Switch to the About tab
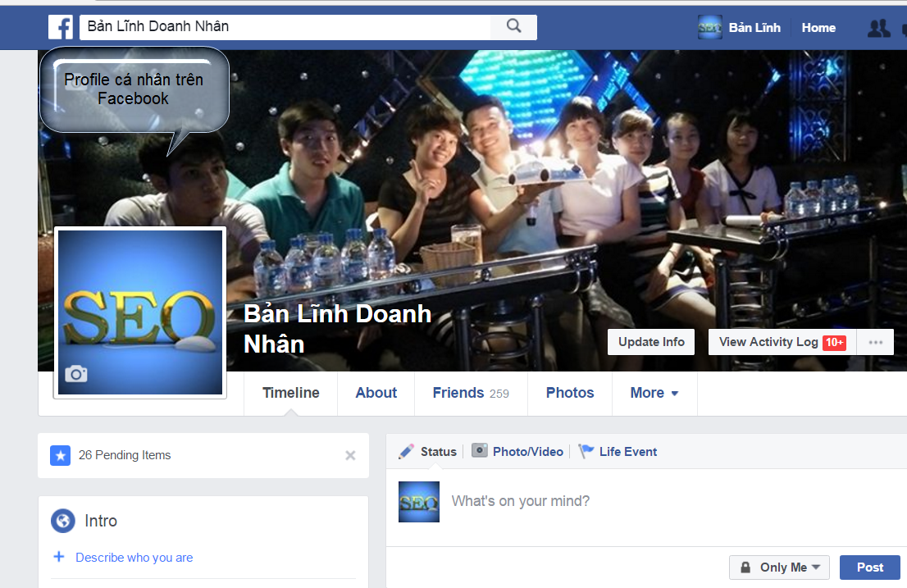907x588 pixels. 376,393
